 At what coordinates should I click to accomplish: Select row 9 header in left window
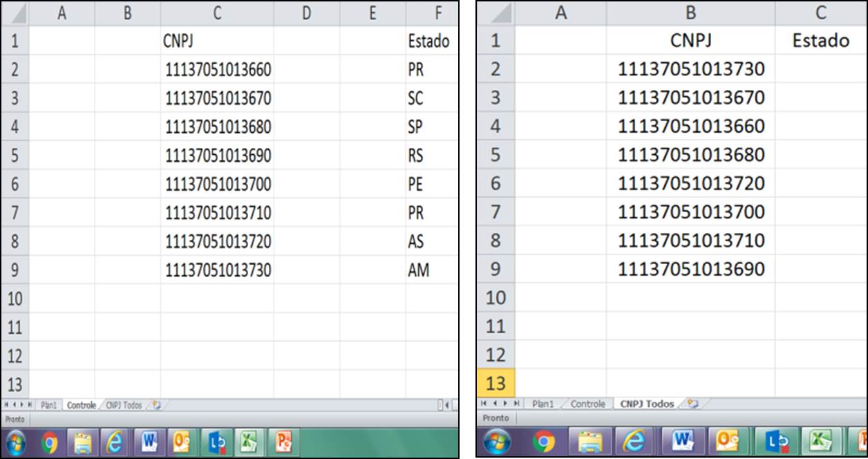coord(15,270)
